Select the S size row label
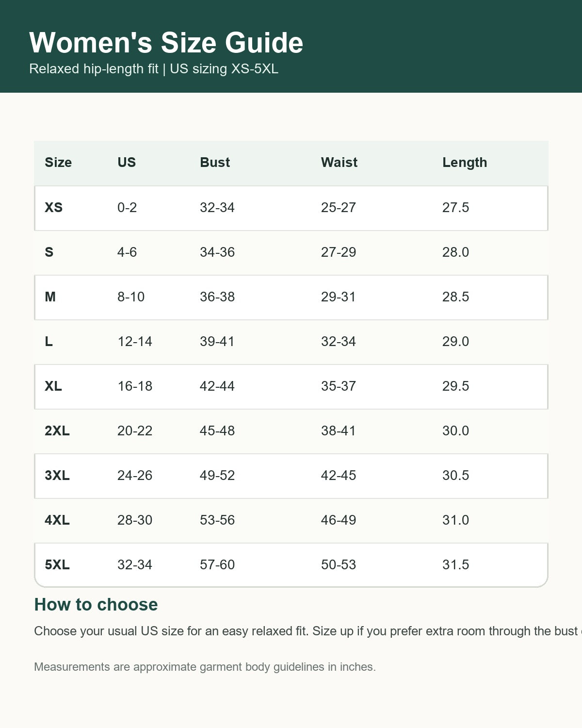This screenshot has width=582, height=728. [x=49, y=252]
